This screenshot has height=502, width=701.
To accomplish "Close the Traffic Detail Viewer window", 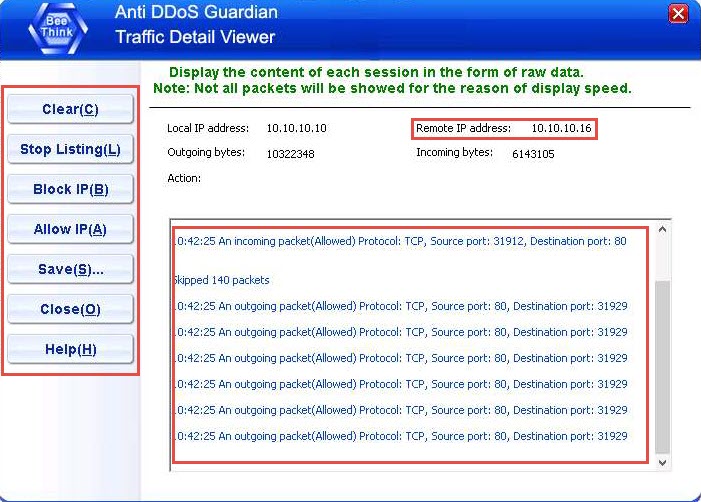I will (x=678, y=13).
